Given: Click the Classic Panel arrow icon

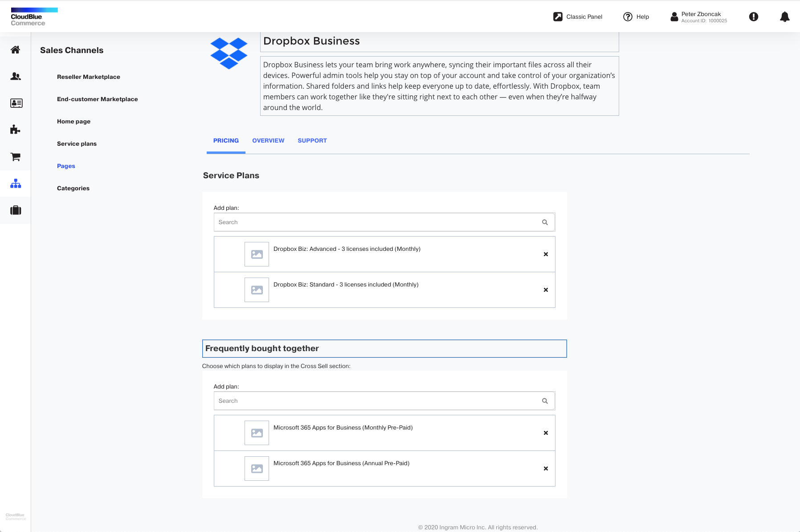Looking at the screenshot, I should coord(558,16).
